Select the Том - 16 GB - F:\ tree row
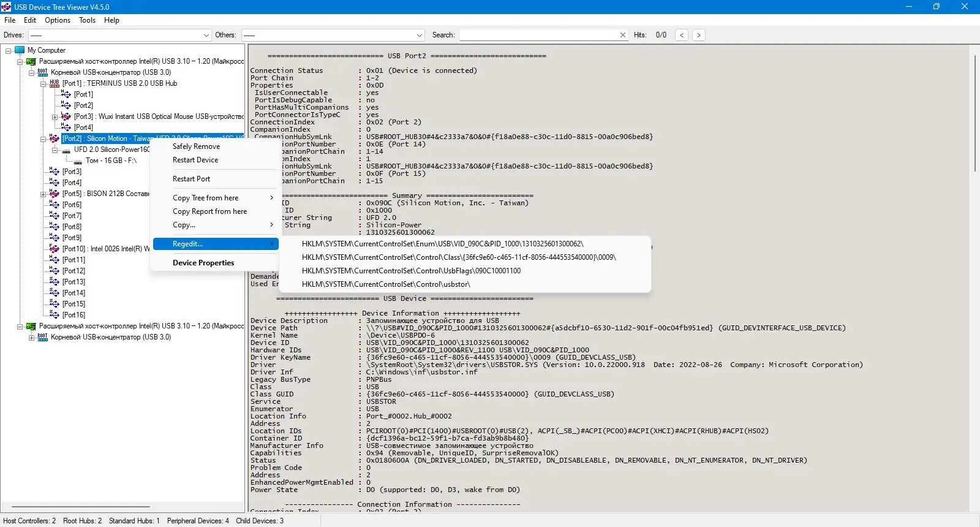 tap(111, 161)
